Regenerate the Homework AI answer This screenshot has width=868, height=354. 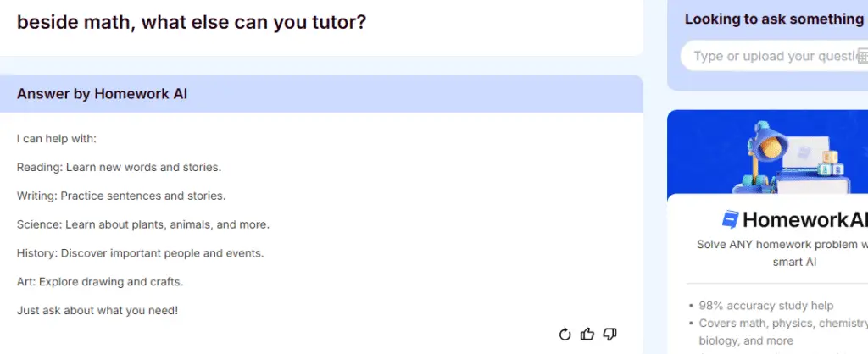[565, 334]
